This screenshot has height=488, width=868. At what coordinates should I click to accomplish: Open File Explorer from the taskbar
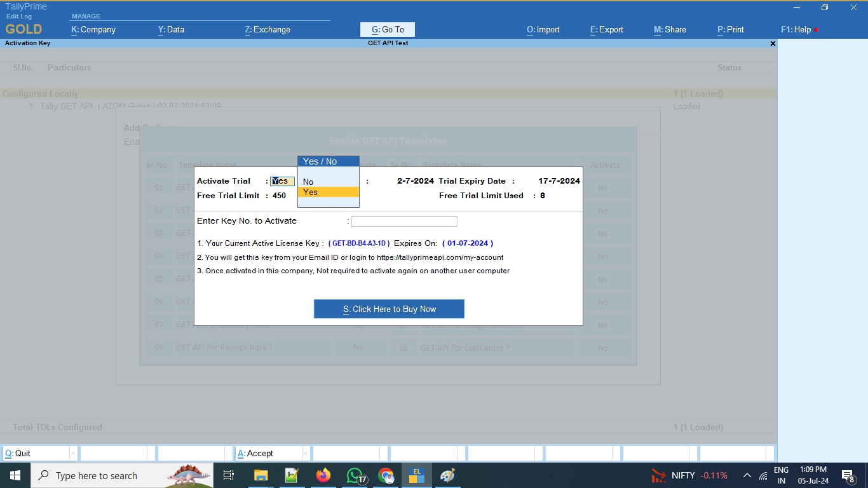(x=261, y=475)
